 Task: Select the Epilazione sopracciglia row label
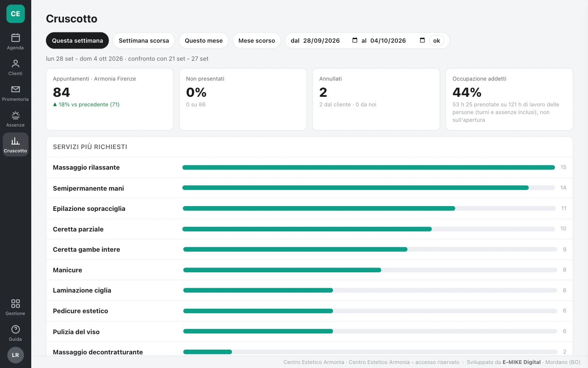click(x=89, y=209)
